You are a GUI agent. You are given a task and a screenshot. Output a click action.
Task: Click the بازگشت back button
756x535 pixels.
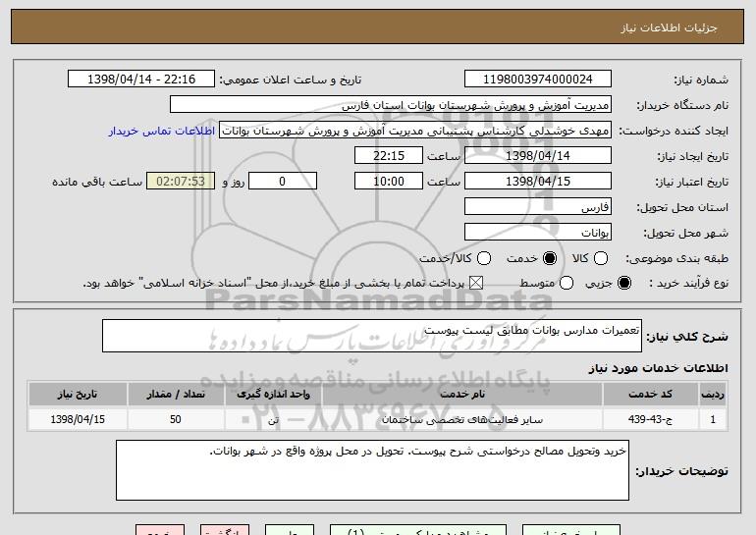tap(225, 530)
